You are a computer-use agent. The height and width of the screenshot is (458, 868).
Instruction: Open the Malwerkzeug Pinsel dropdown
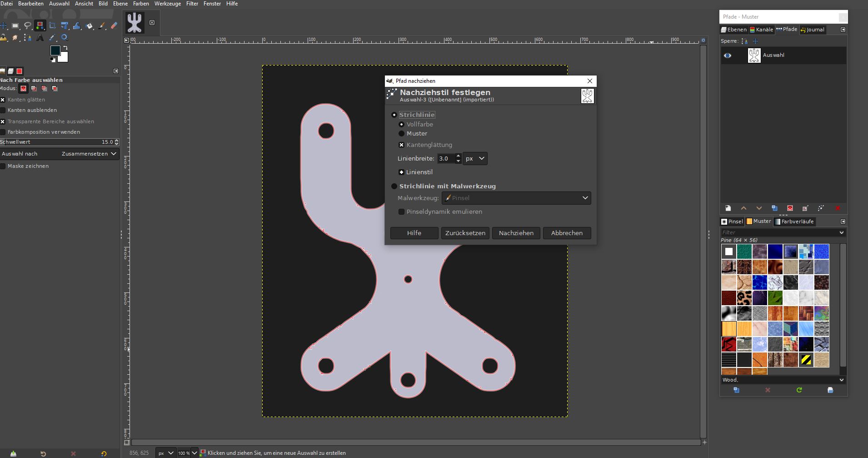click(x=516, y=198)
